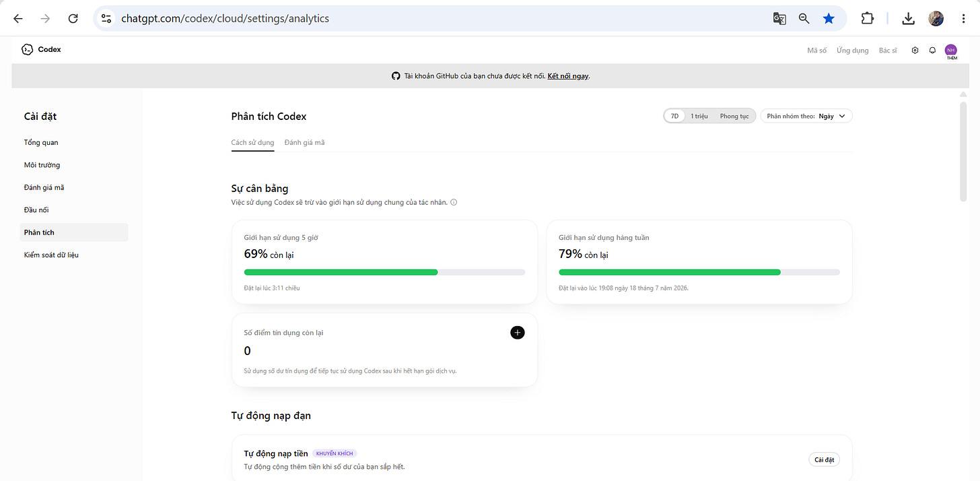Open notifications bell icon

pyautogui.click(x=932, y=51)
